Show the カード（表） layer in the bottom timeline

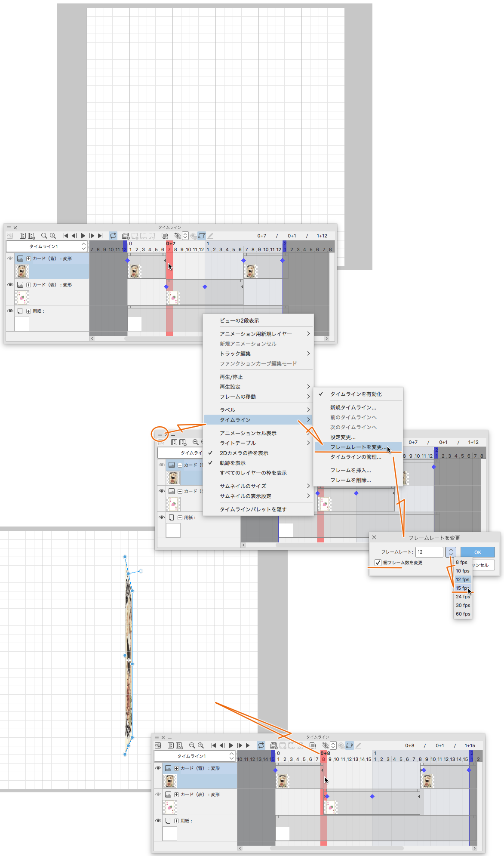[158, 794]
